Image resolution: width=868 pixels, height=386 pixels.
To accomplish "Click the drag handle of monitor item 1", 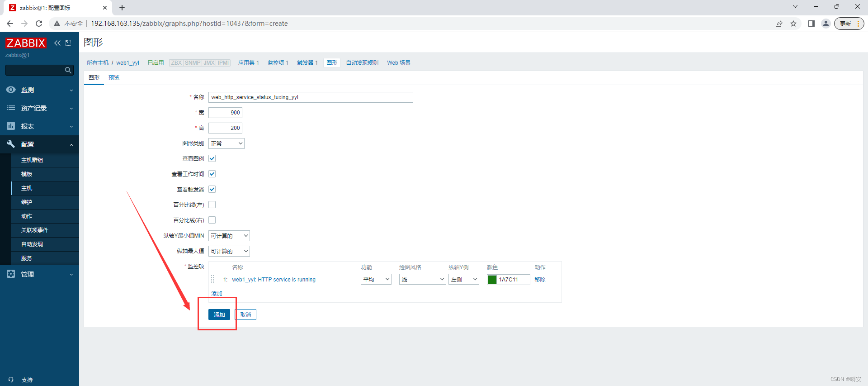I will pyautogui.click(x=212, y=280).
